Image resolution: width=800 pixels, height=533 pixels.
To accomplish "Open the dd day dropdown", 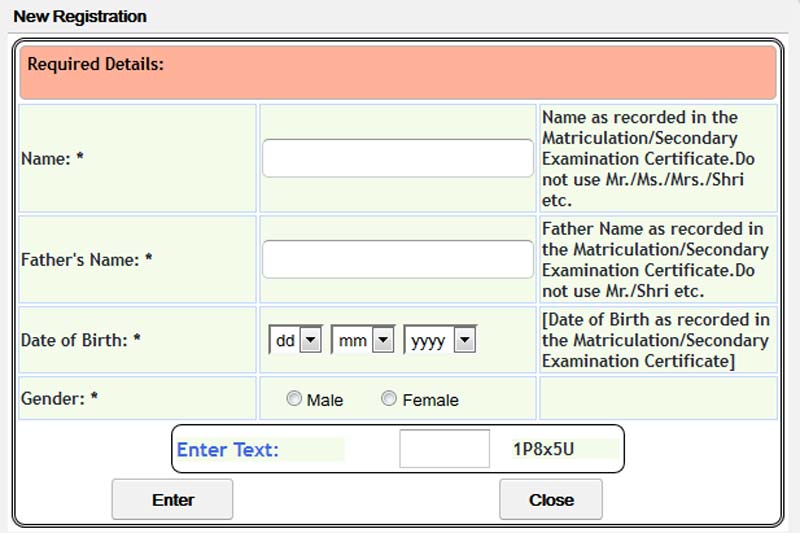I will coord(295,340).
